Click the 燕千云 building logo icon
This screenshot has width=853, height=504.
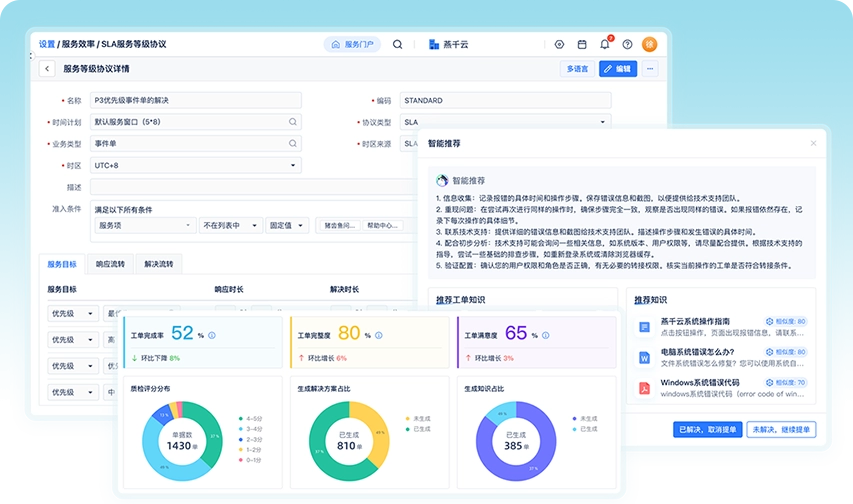(x=434, y=45)
